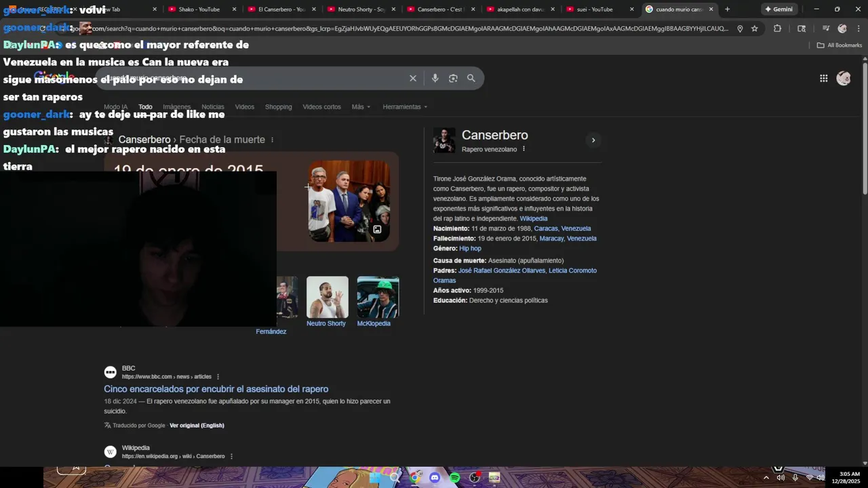Open the group photo in the answer card
This screenshot has width=868, height=488.
349,201
